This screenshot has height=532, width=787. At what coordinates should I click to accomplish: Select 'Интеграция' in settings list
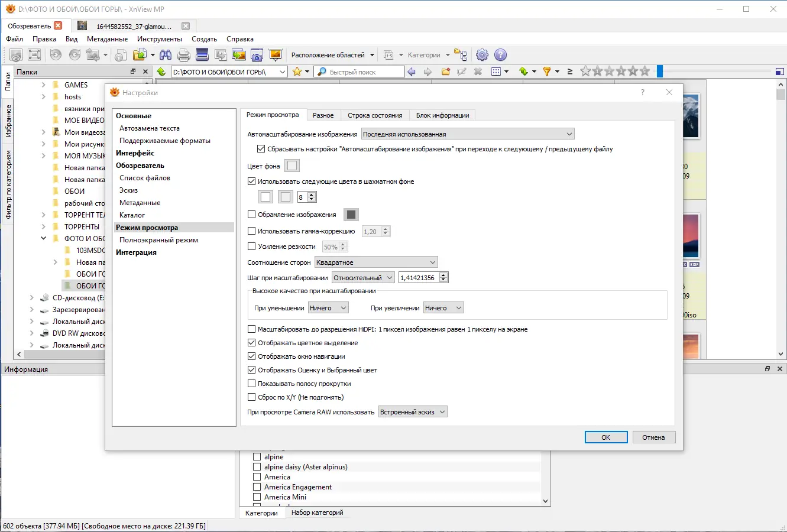pyautogui.click(x=136, y=252)
